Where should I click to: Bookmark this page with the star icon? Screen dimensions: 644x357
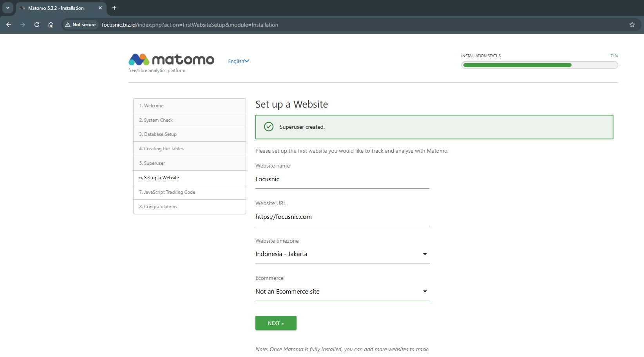point(632,25)
